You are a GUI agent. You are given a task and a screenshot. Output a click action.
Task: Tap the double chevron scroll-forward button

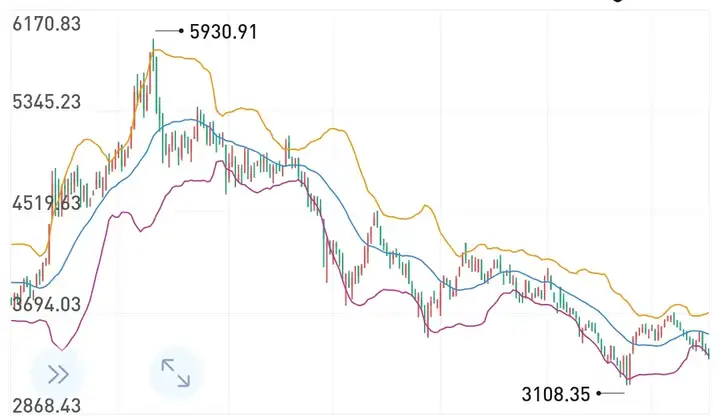tap(58, 374)
